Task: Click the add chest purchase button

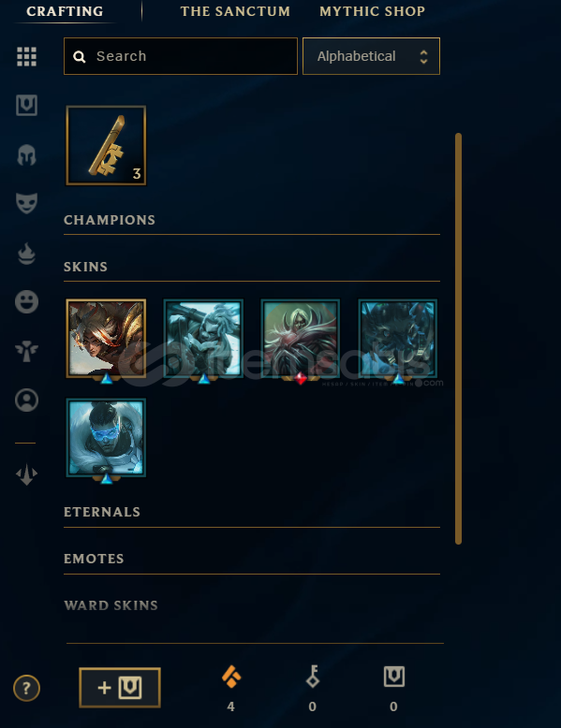Action: [120, 688]
